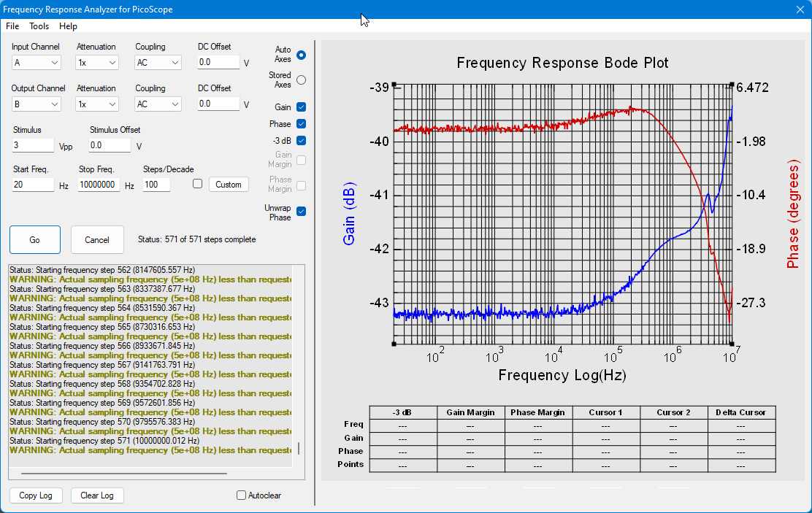Viewport: 812px width, 513px height.
Task: Open the input Coupling AC dropdown
Action: [158, 63]
